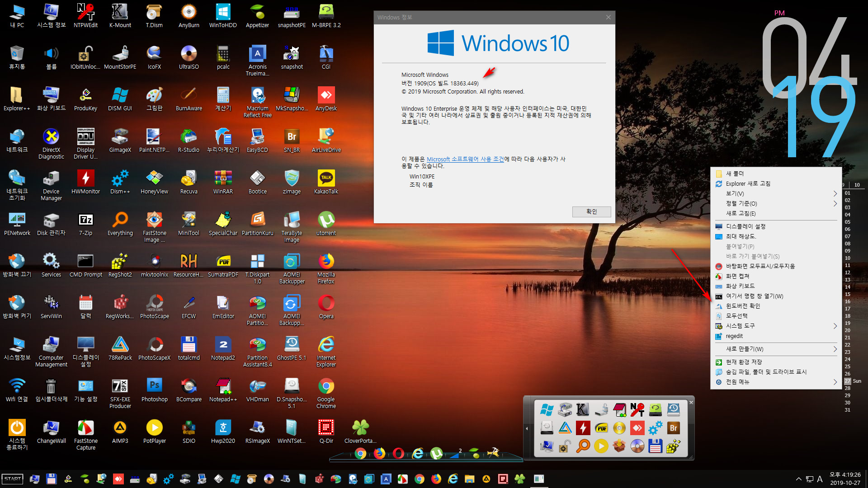Screen dimensions: 868x488
Task: Click the Br icon in launcher panel
Action: [673, 428]
